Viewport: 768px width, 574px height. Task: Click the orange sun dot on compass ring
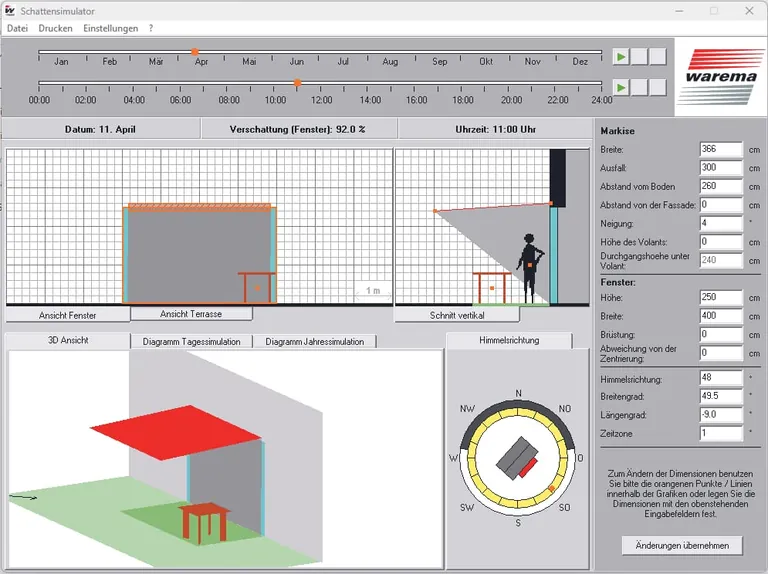[x=552, y=488]
